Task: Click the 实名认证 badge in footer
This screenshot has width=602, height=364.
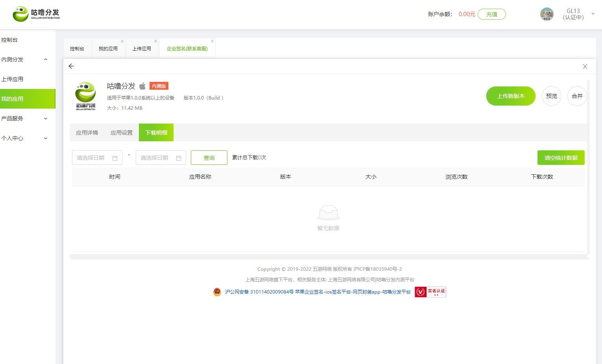Action: click(x=430, y=292)
